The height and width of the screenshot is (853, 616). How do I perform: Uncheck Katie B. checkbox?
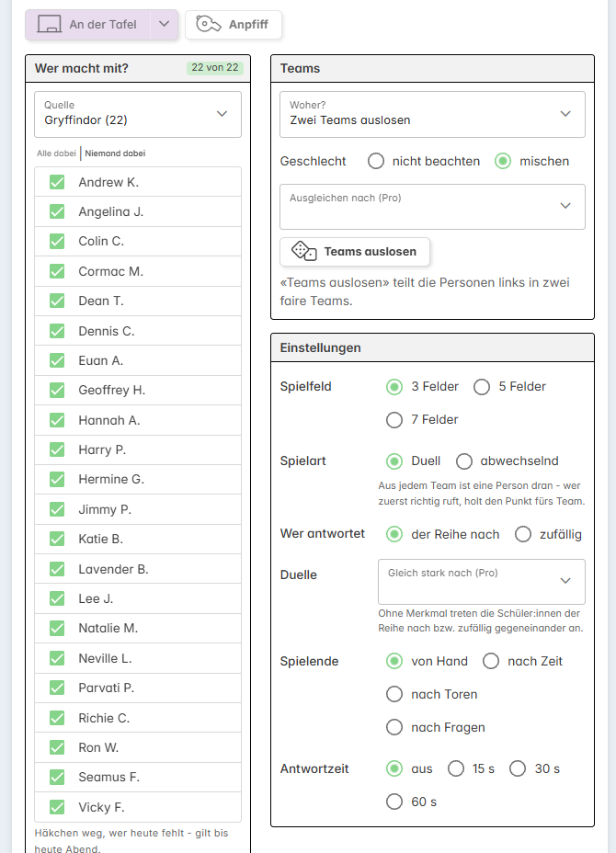57,539
